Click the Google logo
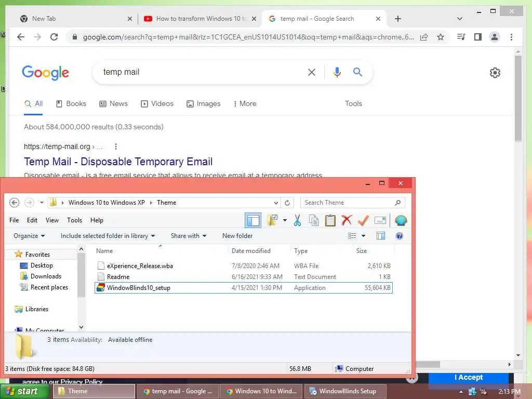The height and width of the screenshot is (399, 532). [x=46, y=73]
